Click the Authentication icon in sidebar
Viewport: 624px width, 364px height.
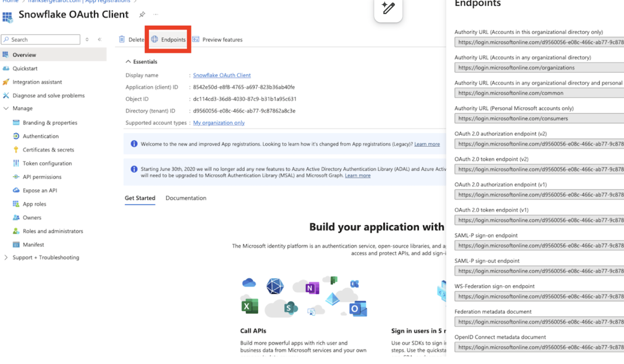pos(16,136)
